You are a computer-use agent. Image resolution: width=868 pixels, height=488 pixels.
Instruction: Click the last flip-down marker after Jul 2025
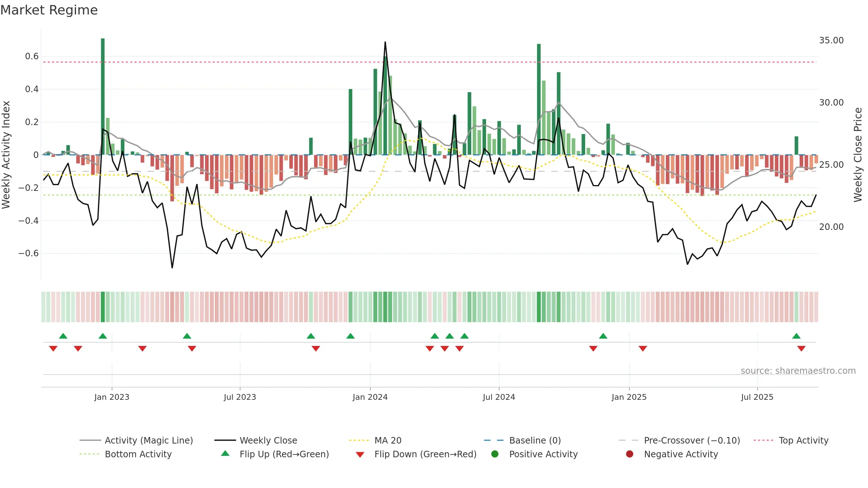tap(801, 348)
